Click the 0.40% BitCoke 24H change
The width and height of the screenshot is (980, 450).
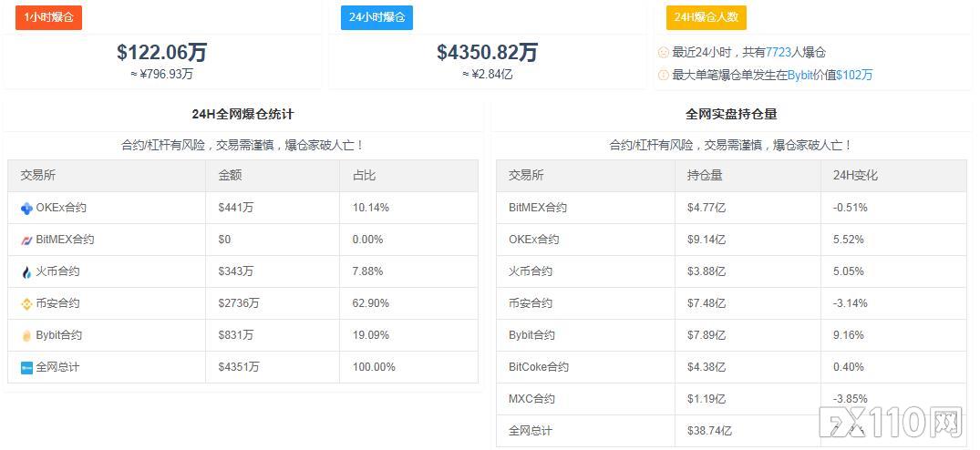[849, 367]
